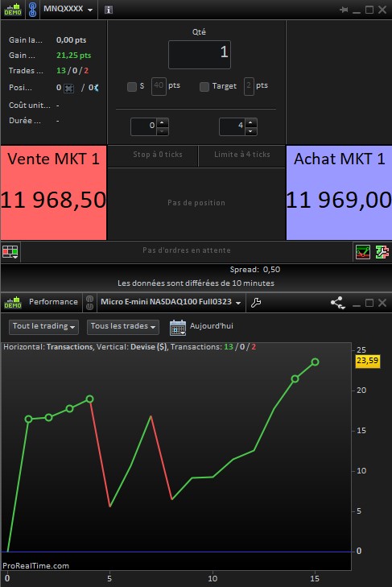Open Micro E-mini NASDAQ100 Full0323 dropdown
The image size is (392, 587).
tap(171, 302)
